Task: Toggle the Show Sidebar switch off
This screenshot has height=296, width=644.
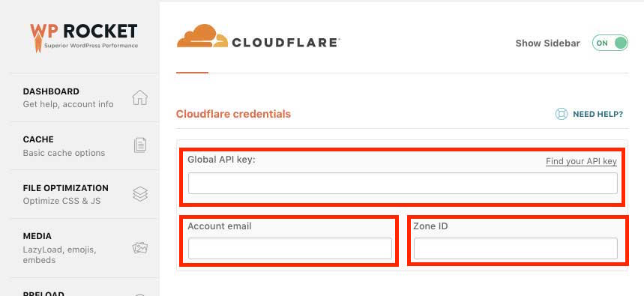Action: tap(610, 43)
